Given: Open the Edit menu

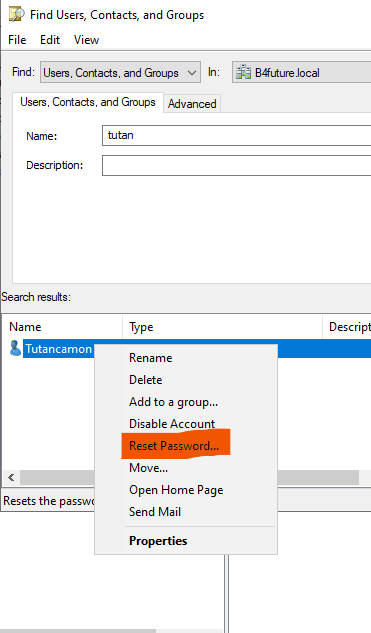Looking at the screenshot, I should [x=50, y=40].
